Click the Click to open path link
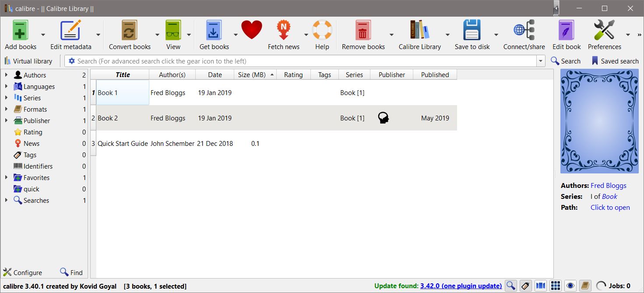Image resolution: width=644 pixels, height=293 pixels. [x=610, y=207]
